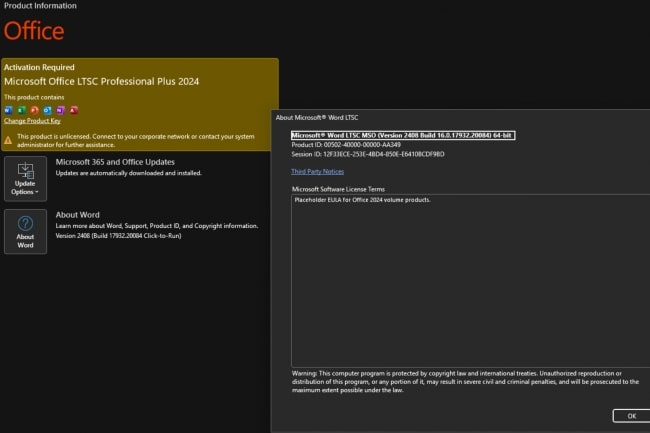Click the Session ID text line
This screenshot has width=650, height=433.
pos(368,154)
